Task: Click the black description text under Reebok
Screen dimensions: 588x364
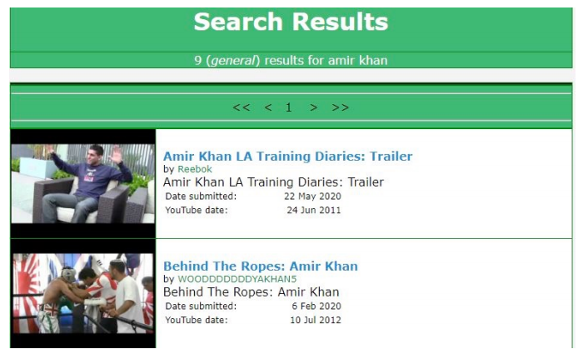Action: pyautogui.click(x=273, y=182)
